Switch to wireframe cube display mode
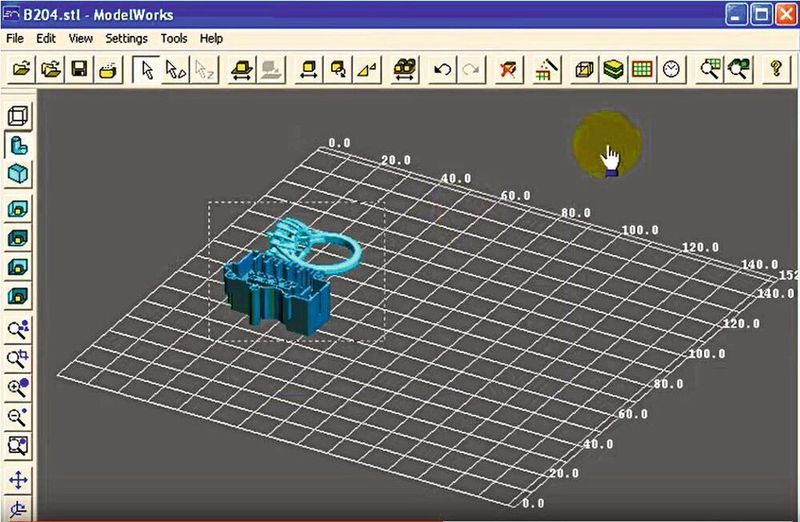The width and height of the screenshot is (800, 522). tap(18, 116)
